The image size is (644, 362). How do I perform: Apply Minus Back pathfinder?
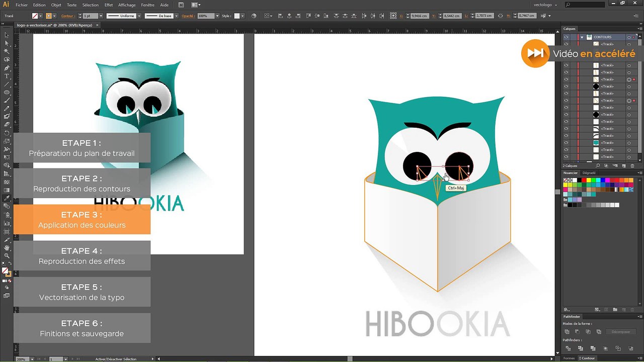631,348
